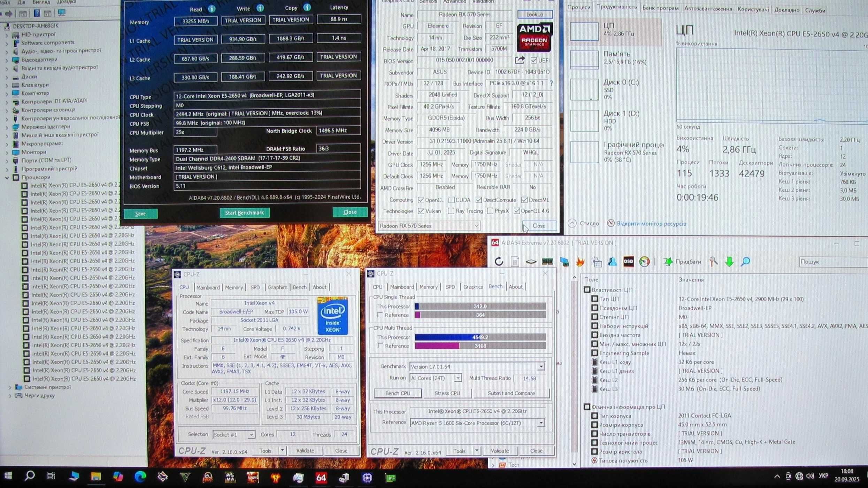This screenshot has height=488, width=868.
Task: Click the Bench CPU button in CPU-Z
Action: point(398,393)
